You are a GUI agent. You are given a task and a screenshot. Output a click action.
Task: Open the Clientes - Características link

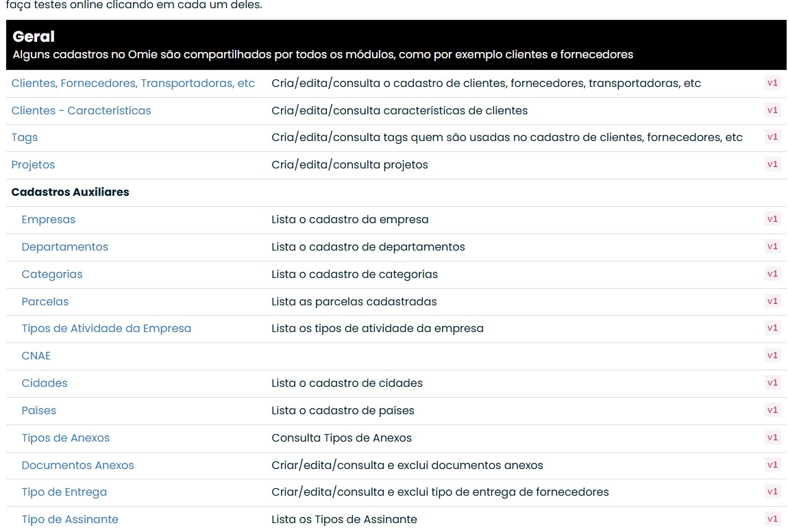pos(81,110)
